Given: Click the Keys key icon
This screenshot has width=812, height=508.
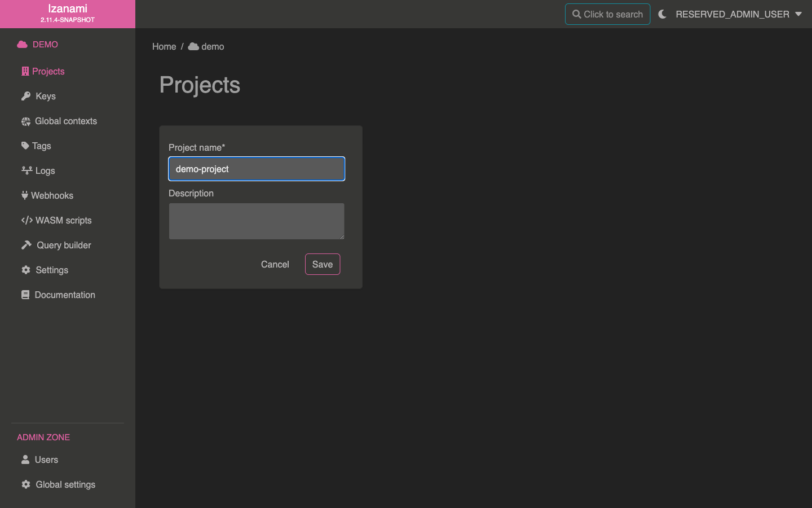Looking at the screenshot, I should click(x=26, y=96).
